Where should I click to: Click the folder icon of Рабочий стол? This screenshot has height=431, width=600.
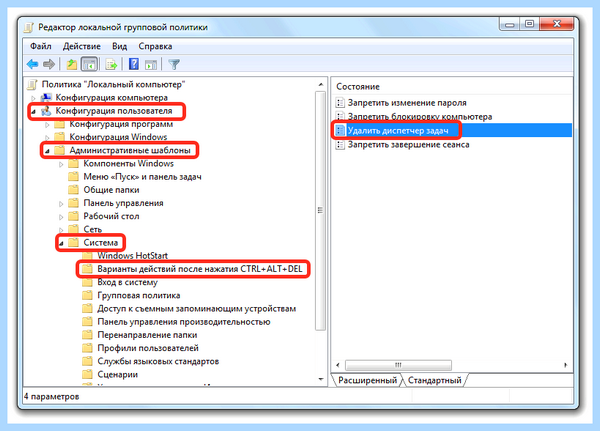coord(73,216)
